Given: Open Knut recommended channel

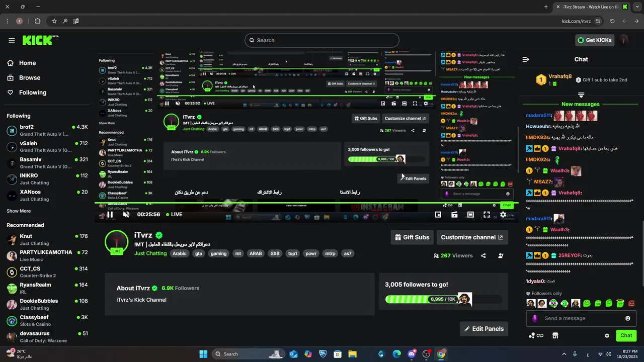Looking at the screenshot, I should (47, 240).
